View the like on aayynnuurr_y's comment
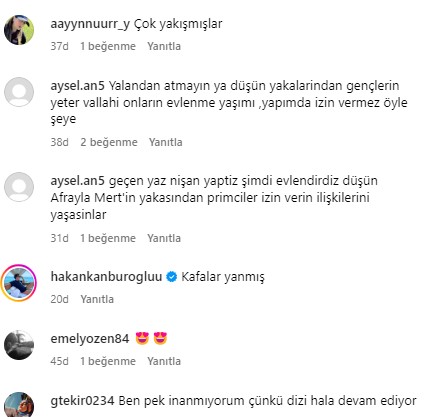 click(108, 46)
